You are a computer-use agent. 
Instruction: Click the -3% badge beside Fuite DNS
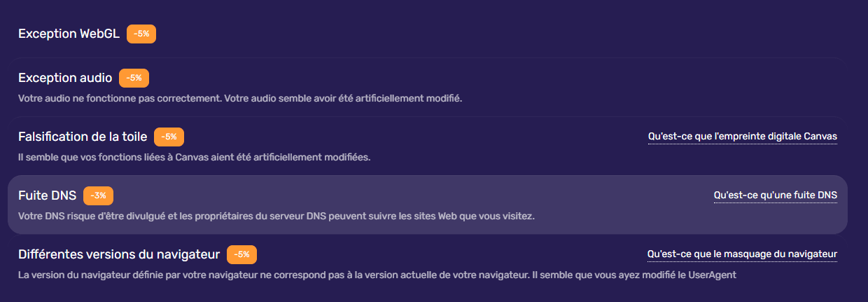point(98,195)
